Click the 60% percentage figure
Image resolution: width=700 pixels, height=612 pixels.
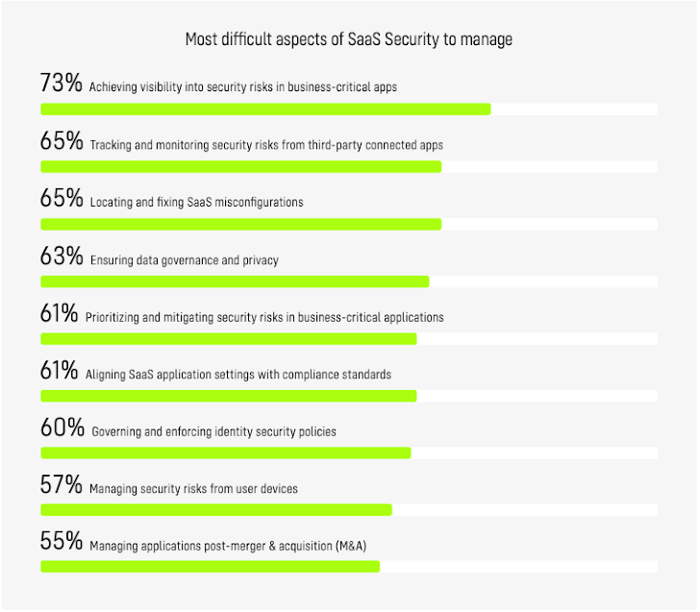click(61, 428)
